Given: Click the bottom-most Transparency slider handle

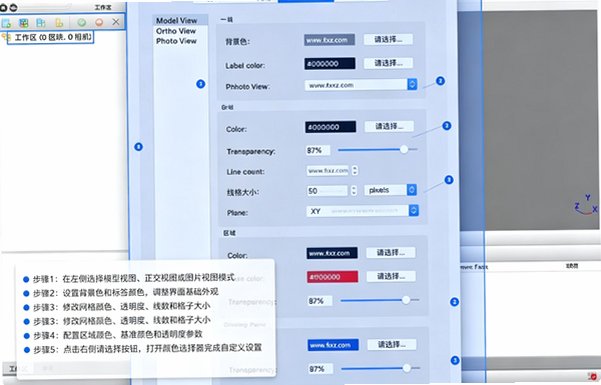Looking at the screenshot, I should (x=407, y=368).
